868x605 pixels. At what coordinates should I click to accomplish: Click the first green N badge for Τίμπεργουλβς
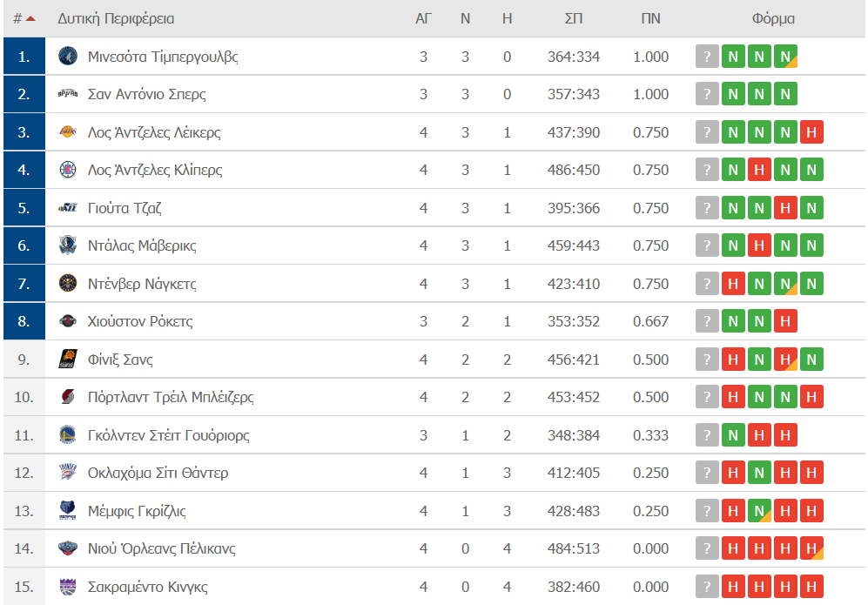tap(733, 57)
